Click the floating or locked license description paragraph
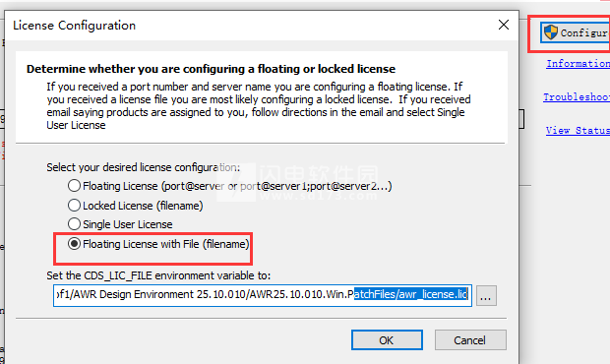 (x=259, y=106)
